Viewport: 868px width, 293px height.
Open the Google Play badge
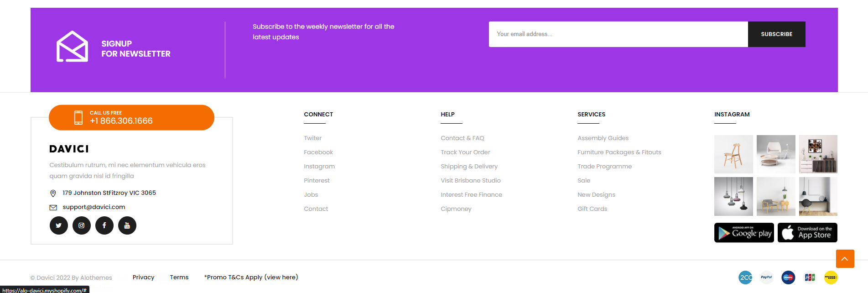[744, 233]
